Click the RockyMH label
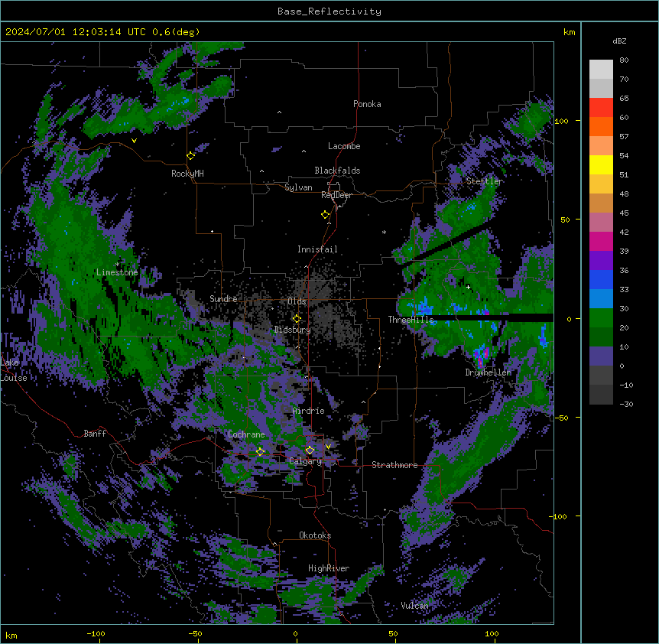The width and height of the screenshot is (659, 644). 187,174
